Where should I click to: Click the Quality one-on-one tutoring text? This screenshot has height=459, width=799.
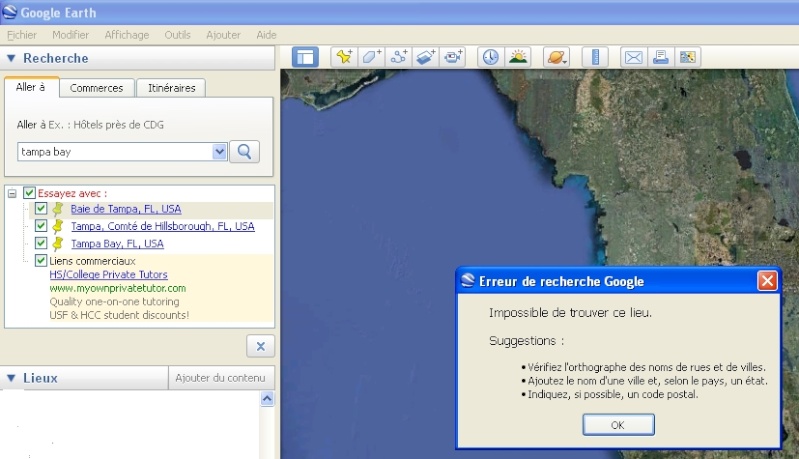(114, 301)
